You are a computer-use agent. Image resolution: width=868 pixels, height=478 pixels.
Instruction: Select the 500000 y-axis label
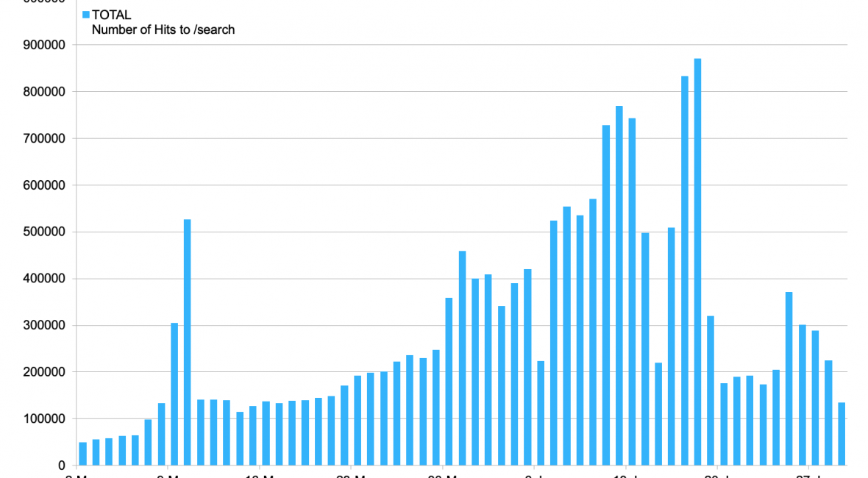[45, 232]
